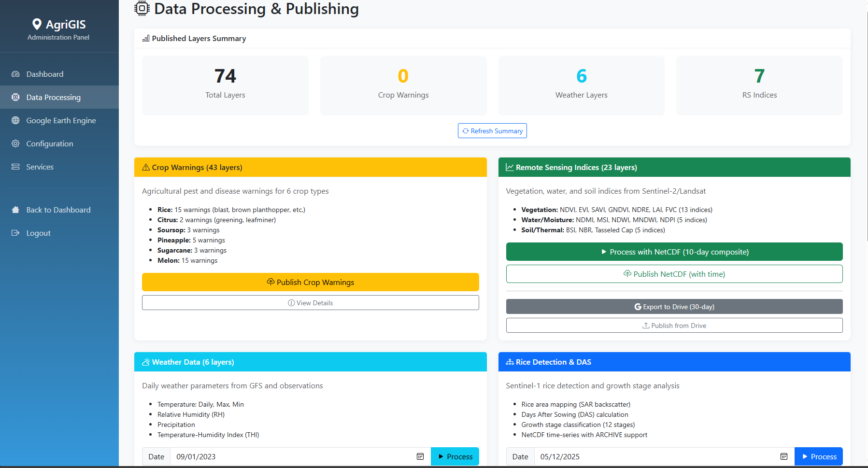Click into the Weather Data date field
The image size is (868, 468).
[x=290, y=456]
